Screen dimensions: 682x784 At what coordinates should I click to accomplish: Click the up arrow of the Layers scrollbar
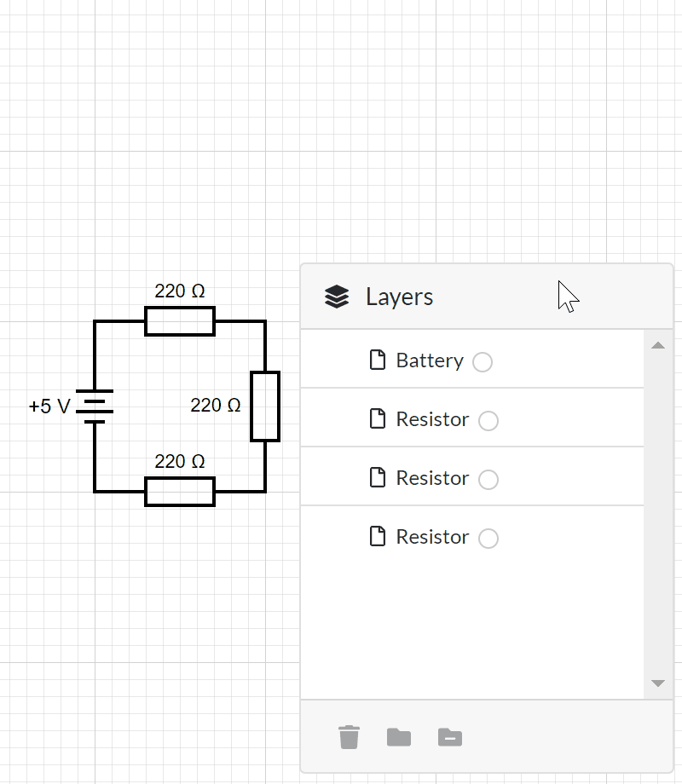(x=658, y=345)
